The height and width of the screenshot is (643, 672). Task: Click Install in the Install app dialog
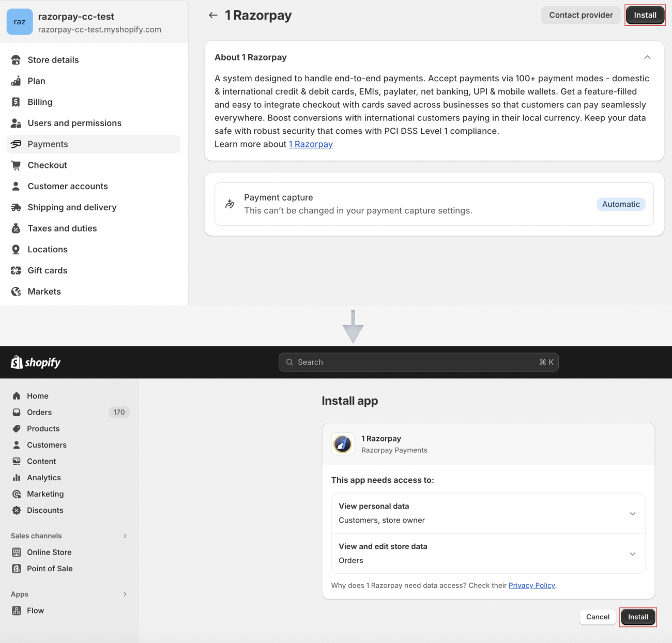point(638,617)
